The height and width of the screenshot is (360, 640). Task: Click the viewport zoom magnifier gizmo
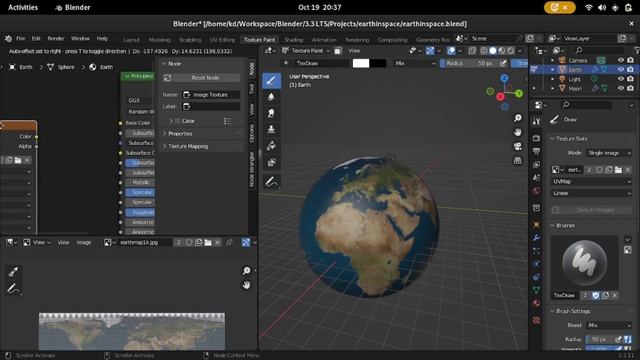(x=518, y=118)
